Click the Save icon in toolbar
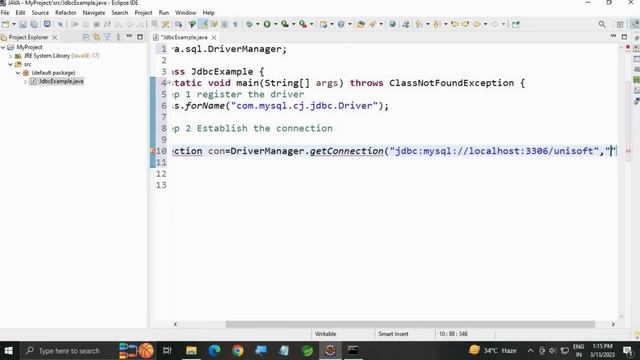640x360 pixels. [23, 24]
